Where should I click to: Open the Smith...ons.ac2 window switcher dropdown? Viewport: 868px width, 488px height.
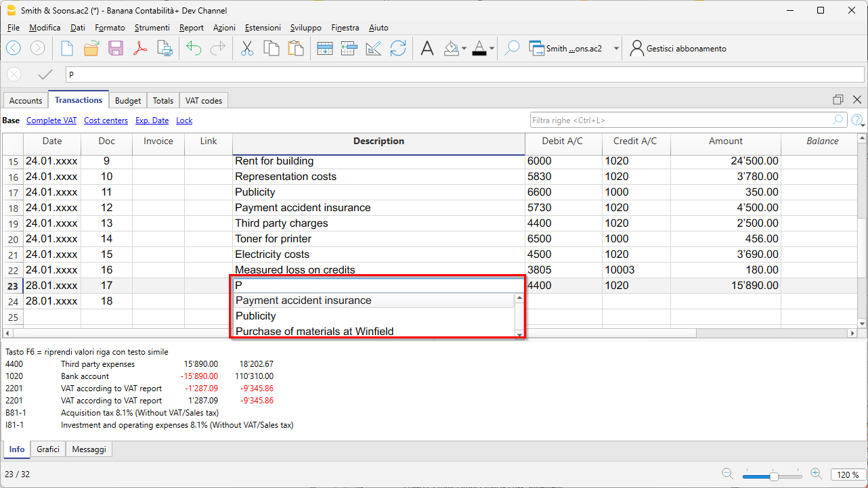(616, 49)
